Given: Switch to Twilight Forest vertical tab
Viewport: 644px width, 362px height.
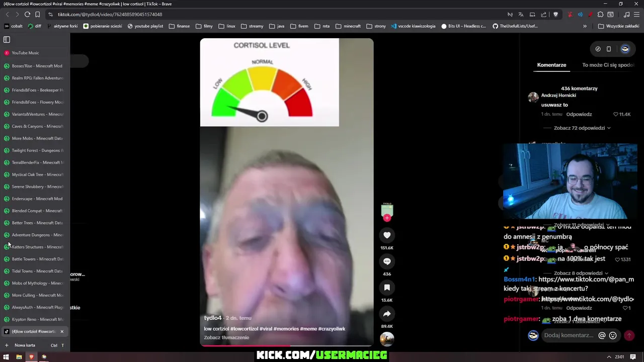Looking at the screenshot, I should click(x=35, y=150).
